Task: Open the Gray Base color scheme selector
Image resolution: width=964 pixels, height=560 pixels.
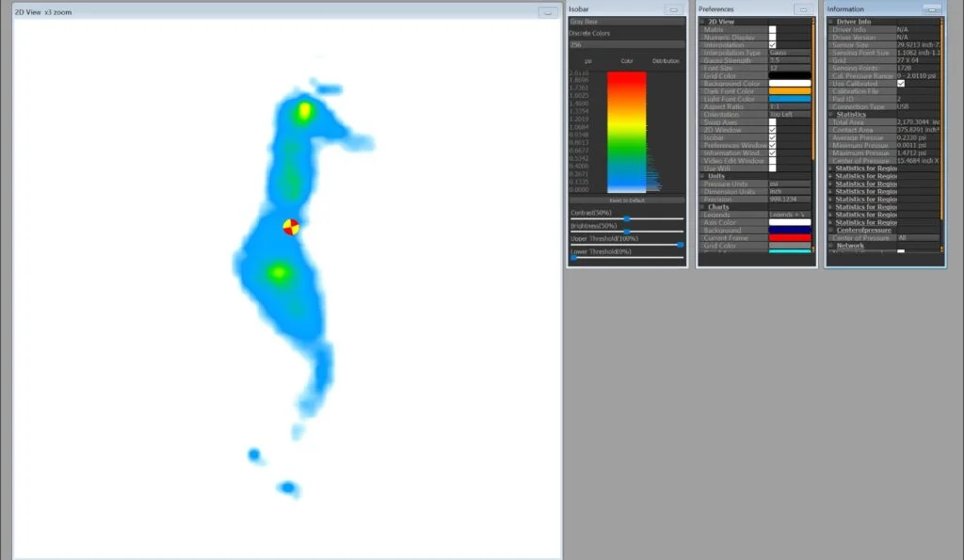Action: pos(626,22)
